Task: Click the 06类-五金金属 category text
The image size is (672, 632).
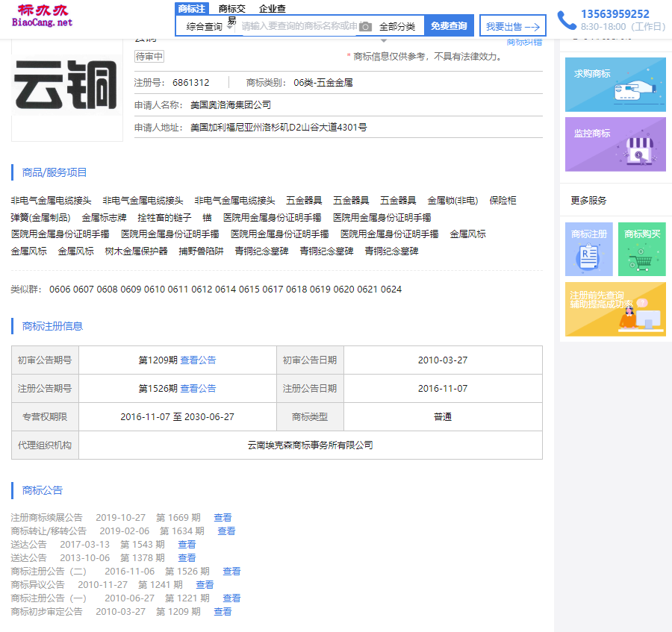Action: coord(323,83)
